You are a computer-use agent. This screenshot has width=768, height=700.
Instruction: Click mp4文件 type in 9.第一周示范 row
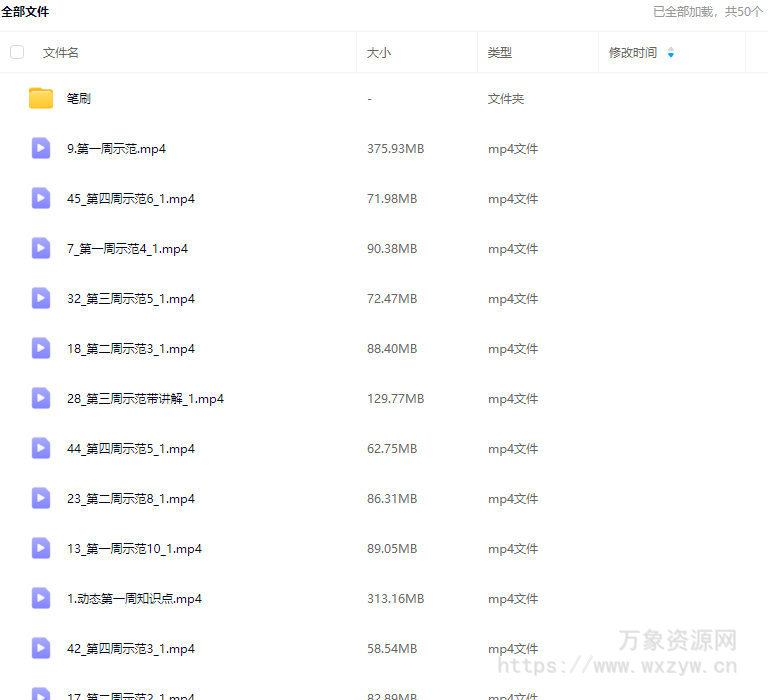pyautogui.click(x=513, y=149)
